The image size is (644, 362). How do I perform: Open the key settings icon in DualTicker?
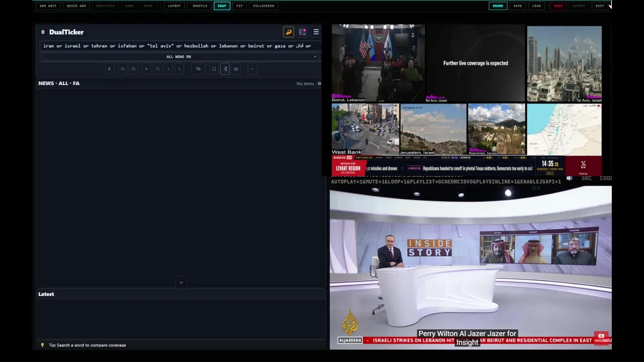tap(289, 32)
